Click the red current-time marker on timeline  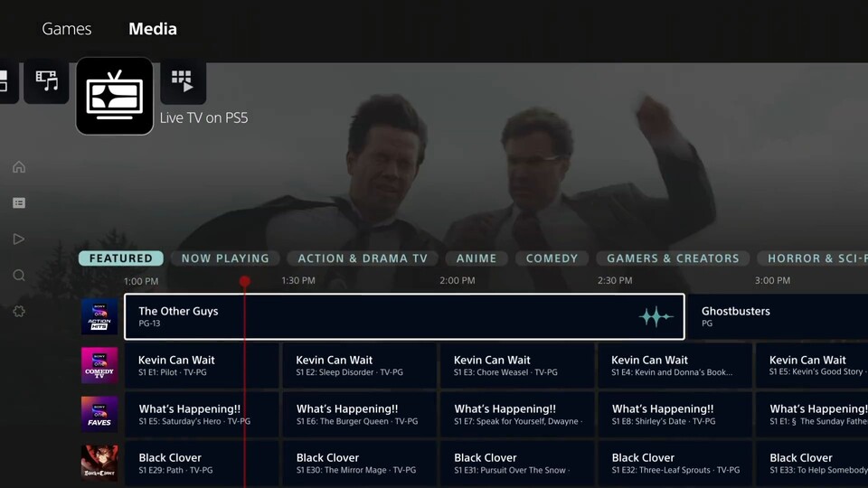coord(245,282)
